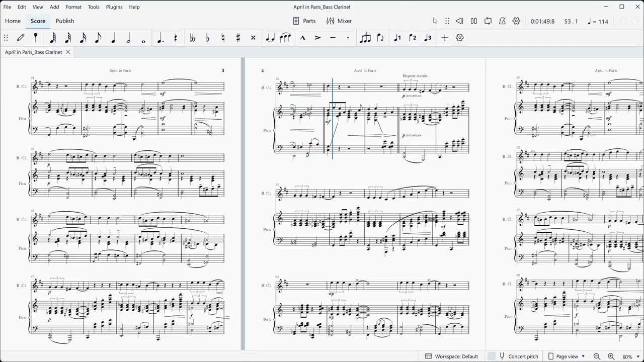This screenshot has height=362, width=644.
Task: Select voice 1
Action: 397,38
